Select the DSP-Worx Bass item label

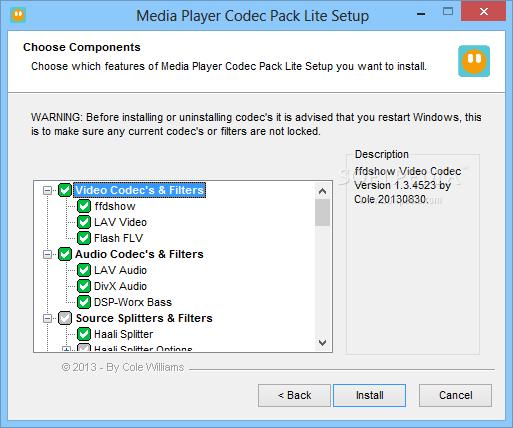(x=133, y=302)
